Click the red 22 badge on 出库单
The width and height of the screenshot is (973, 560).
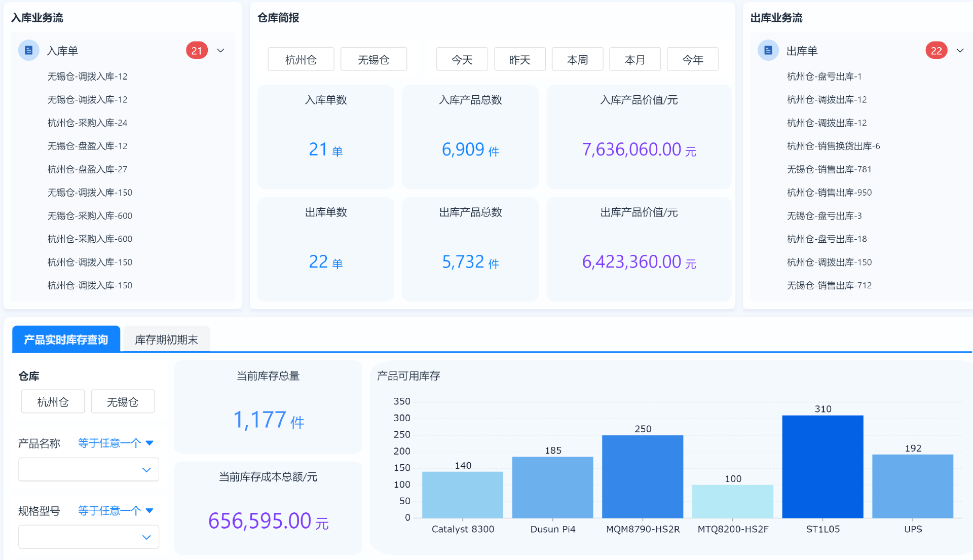point(936,50)
